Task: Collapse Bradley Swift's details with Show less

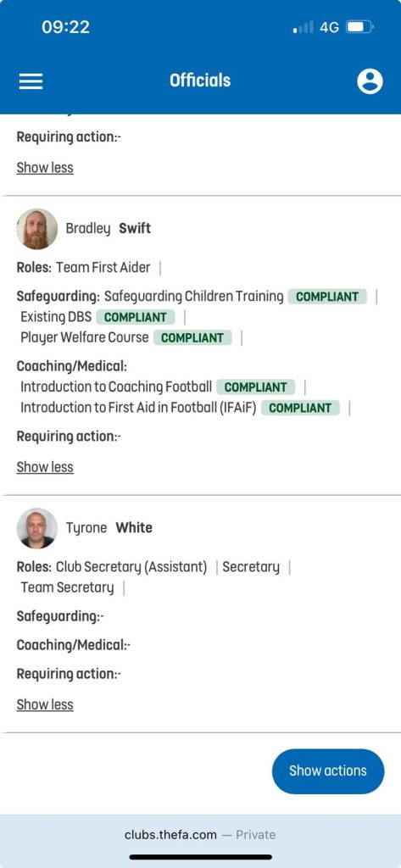Action: (x=45, y=467)
